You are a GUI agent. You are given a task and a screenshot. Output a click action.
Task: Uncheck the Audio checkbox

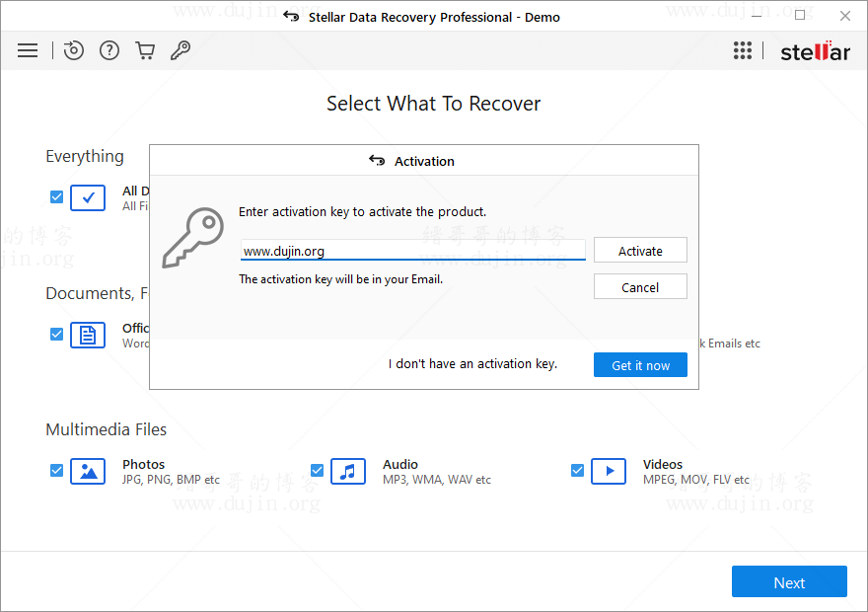coord(318,471)
